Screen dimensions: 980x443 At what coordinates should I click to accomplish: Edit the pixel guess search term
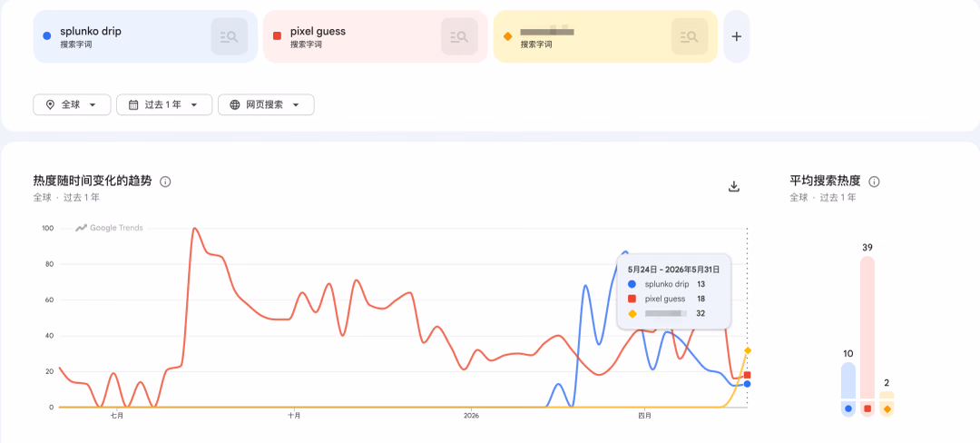318,31
